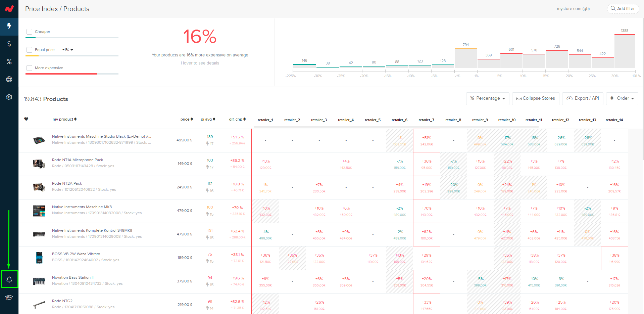Click the mystore.com (gb) store label

pyautogui.click(x=573, y=9)
